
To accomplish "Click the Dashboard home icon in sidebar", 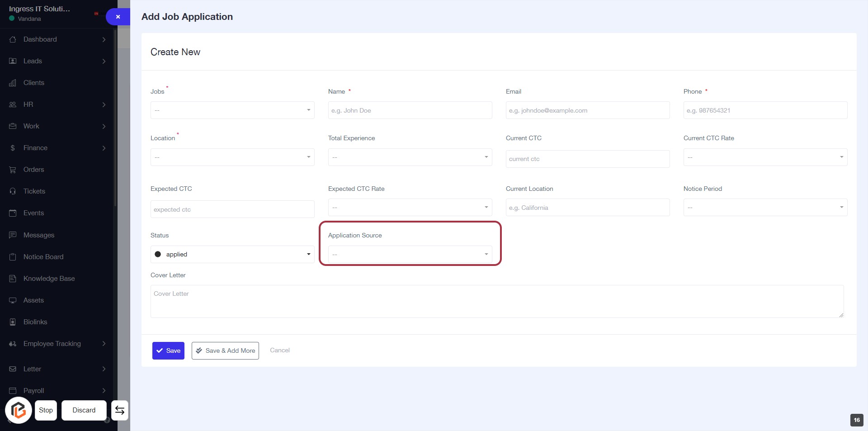I will click(13, 39).
